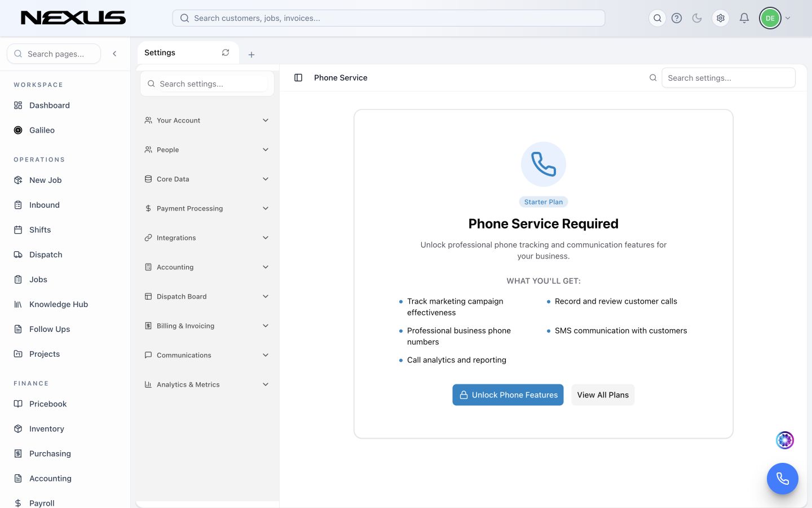Expand the Integrations settings section

(207, 238)
